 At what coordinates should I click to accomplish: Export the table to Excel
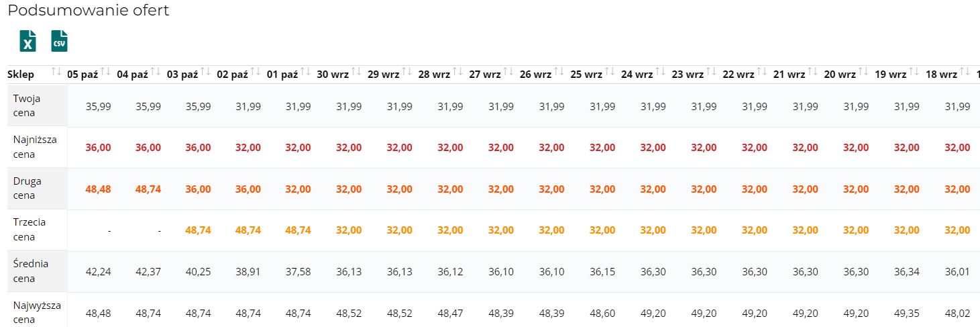[x=28, y=41]
